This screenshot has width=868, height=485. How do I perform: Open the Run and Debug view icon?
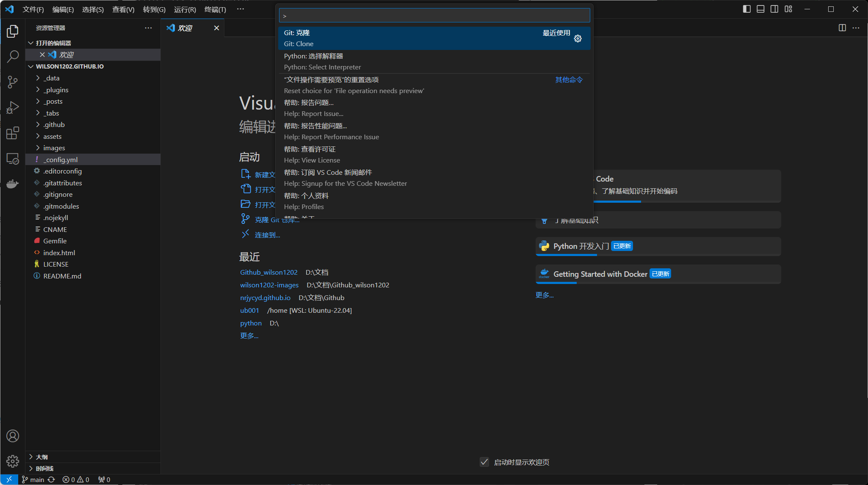[x=13, y=107]
